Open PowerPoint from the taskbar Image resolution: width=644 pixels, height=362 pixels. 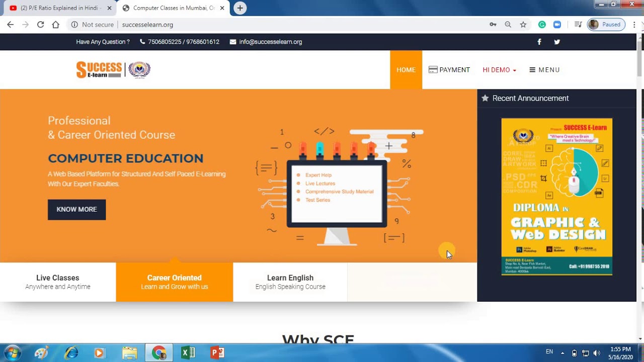[x=217, y=353]
